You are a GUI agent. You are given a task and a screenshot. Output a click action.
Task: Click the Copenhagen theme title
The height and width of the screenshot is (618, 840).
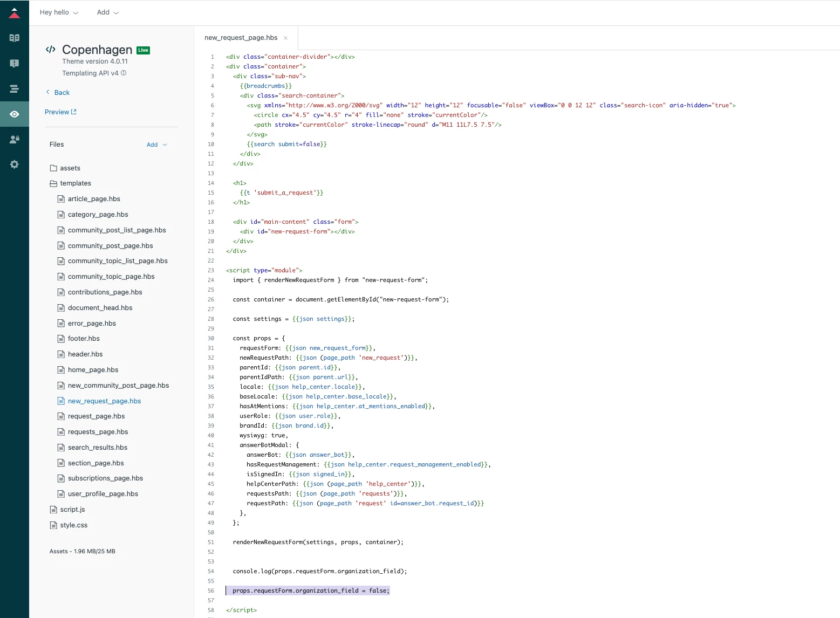click(97, 50)
